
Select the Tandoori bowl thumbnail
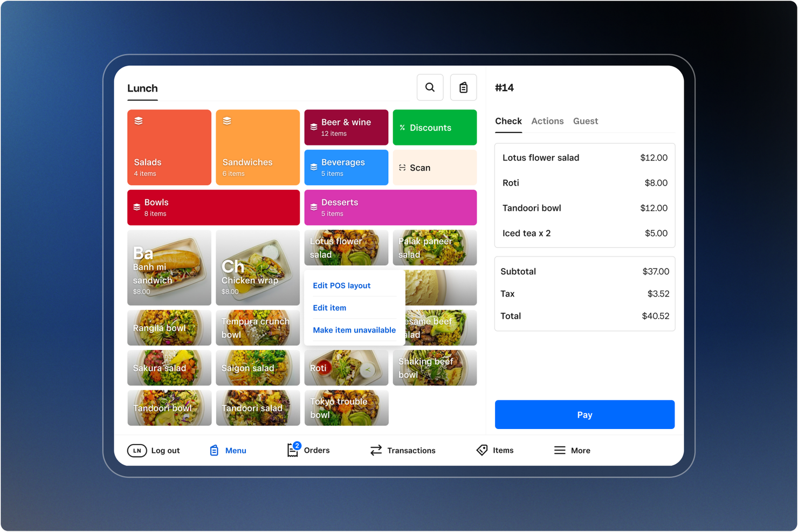169,408
